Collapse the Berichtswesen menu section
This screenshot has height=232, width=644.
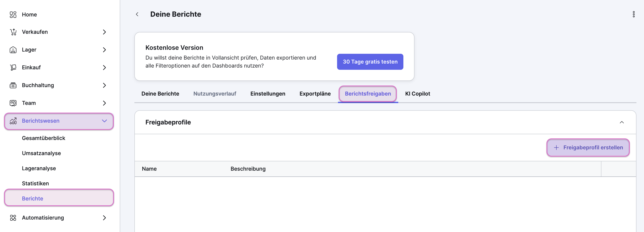coord(104,121)
